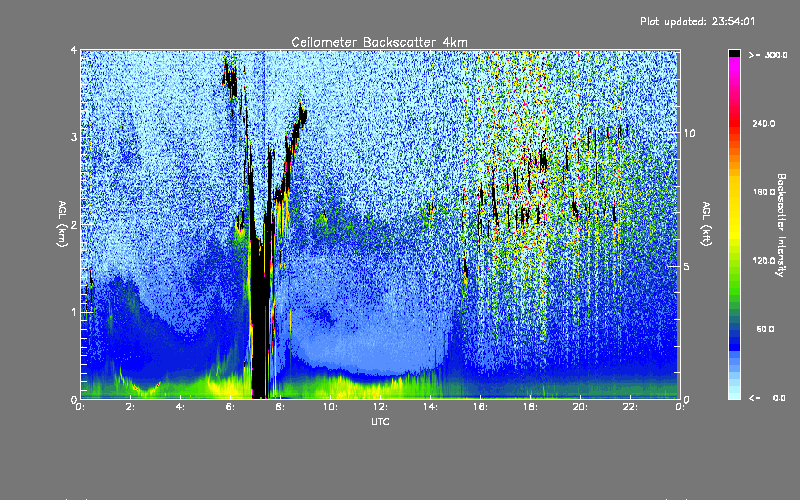Click the black swatch atop the colorbar
Image resolution: width=800 pixels, height=500 pixels.
734,53
